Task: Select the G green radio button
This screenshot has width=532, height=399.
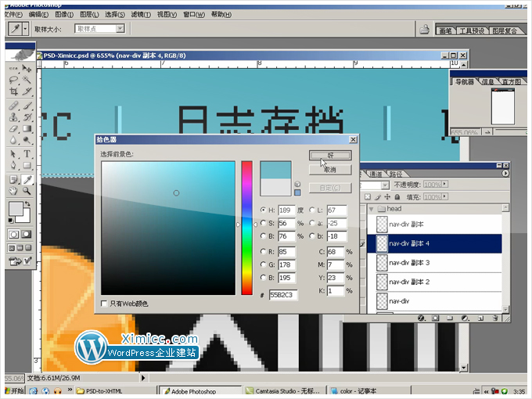Action: [263, 264]
